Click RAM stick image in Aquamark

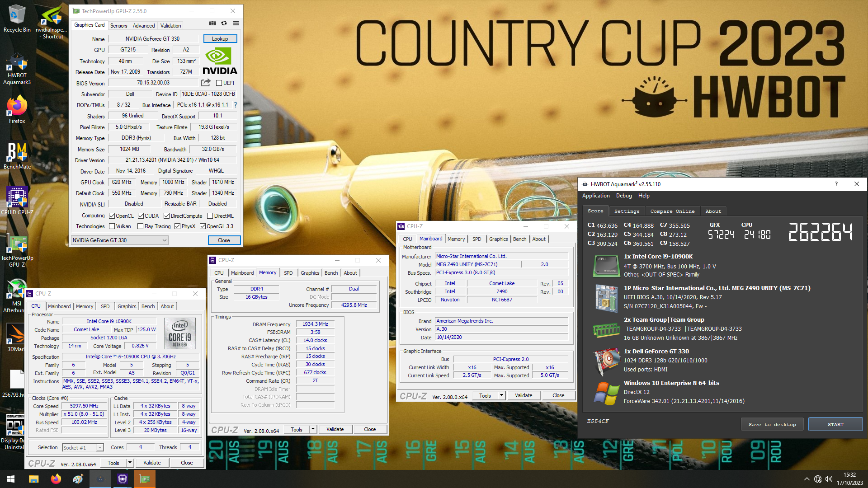[x=606, y=330]
